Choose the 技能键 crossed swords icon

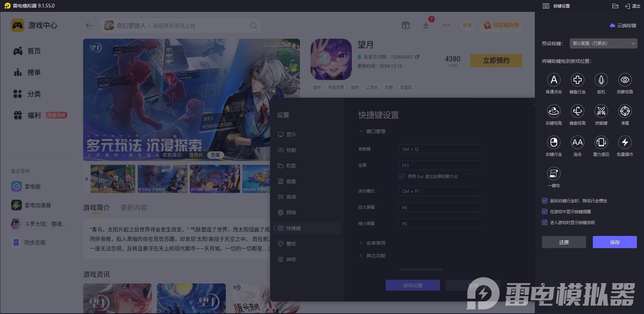[x=601, y=111]
